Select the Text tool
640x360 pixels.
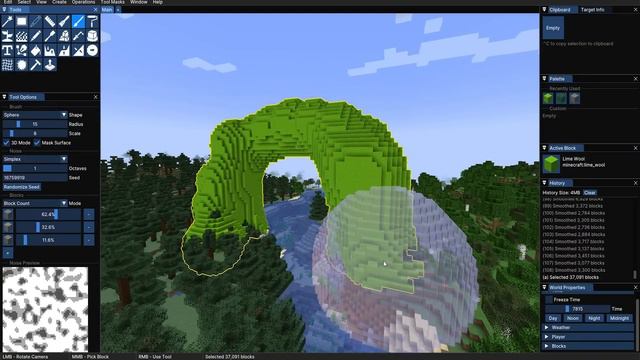click(7, 50)
